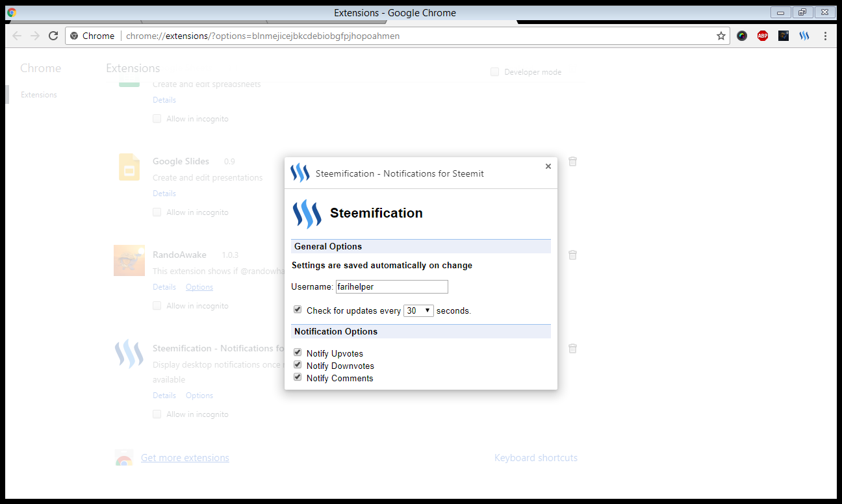Remove Google Slides using its trash icon
This screenshot has height=504, width=842.
point(572,161)
